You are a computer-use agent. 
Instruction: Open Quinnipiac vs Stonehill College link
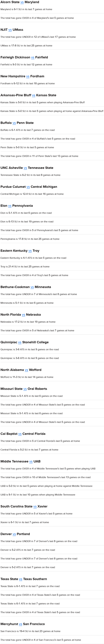click(20, 342)
